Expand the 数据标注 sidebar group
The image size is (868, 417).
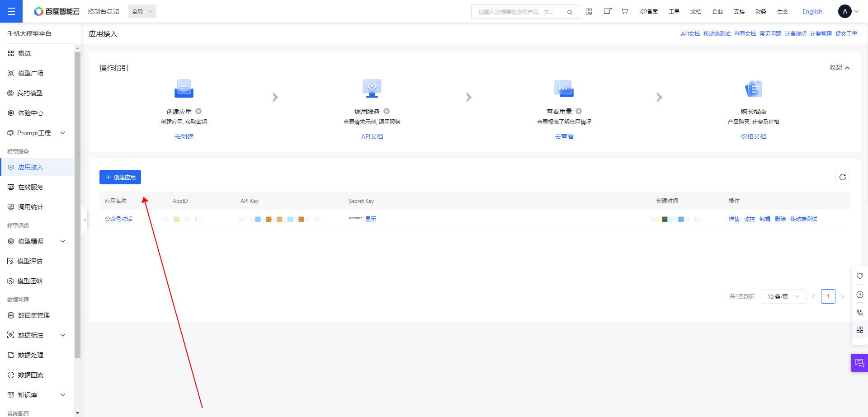point(63,335)
